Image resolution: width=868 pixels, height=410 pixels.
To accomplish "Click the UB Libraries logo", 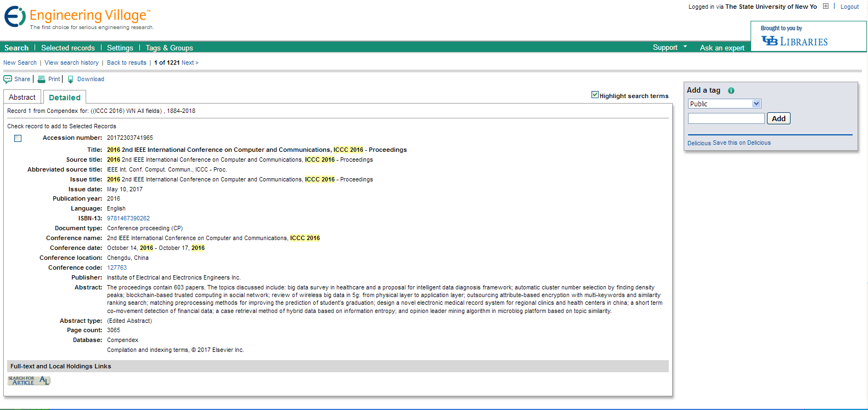I will tap(794, 41).
